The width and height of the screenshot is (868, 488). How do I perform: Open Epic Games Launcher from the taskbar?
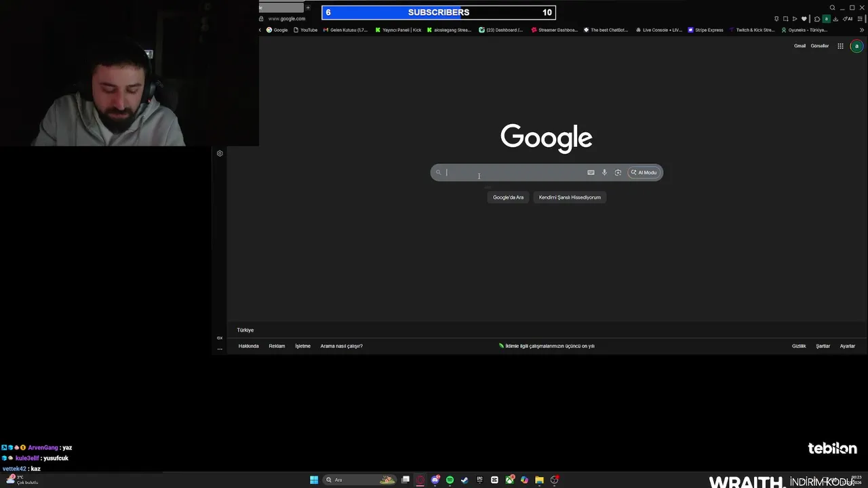479,480
